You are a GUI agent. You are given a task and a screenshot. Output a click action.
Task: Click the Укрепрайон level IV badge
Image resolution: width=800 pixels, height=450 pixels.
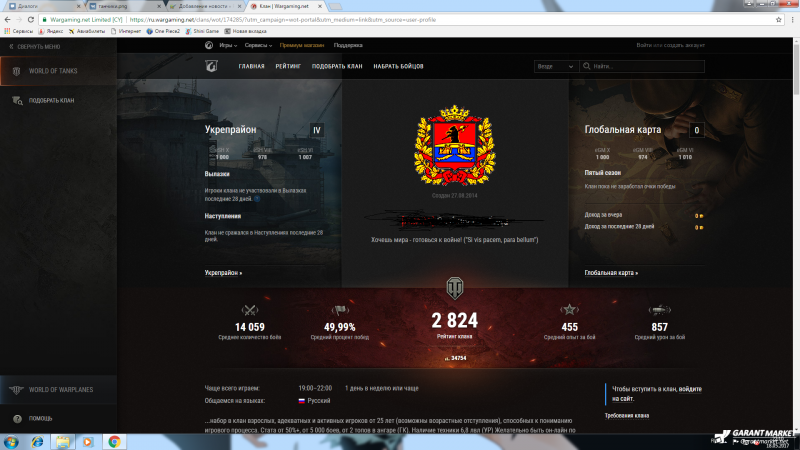coord(317,130)
